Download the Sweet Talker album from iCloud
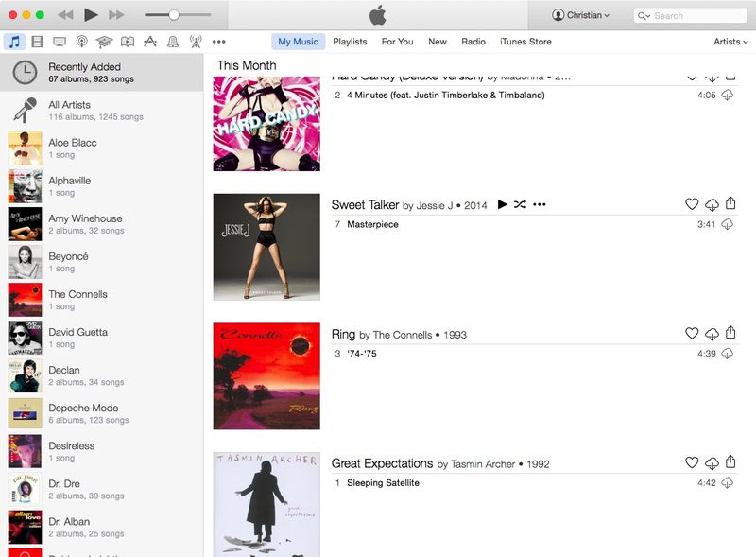Viewport: 756px width, 557px height. click(x=712, y=204)
